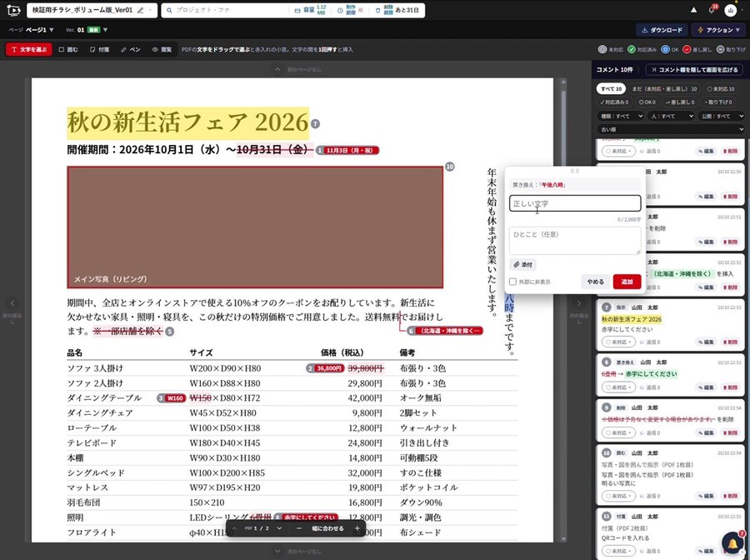Viewport: 750px width, 560px height.
Task: Select the 差し戻し 0 filter tab
Action: (x=680, y=102)
